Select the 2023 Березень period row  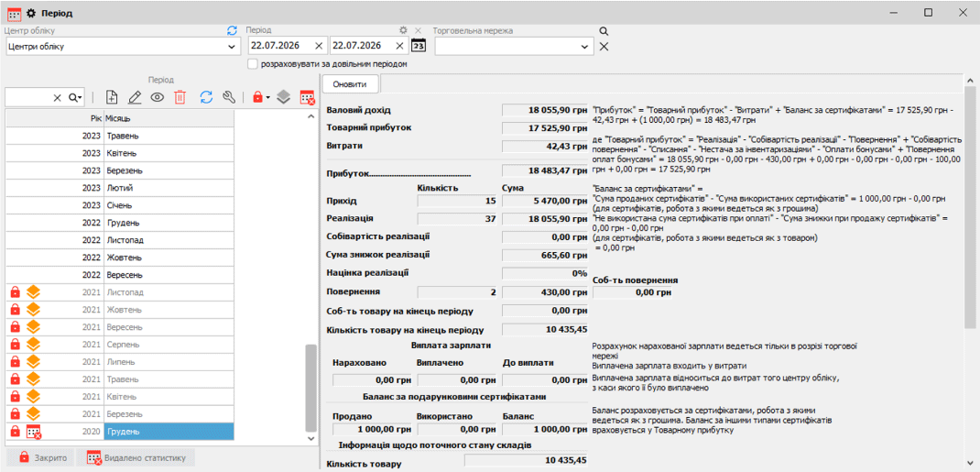tap(120, 170)
